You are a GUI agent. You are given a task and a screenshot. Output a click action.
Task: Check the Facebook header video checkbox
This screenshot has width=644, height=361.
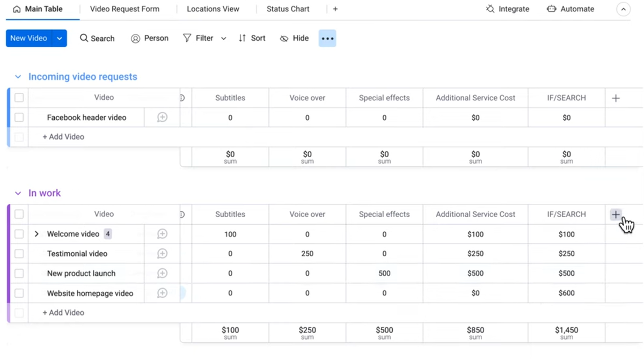(x=19, y=117)
